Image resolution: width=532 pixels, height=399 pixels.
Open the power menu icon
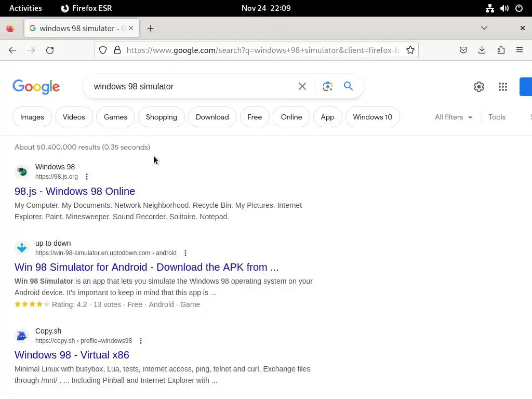click(519, 8)
